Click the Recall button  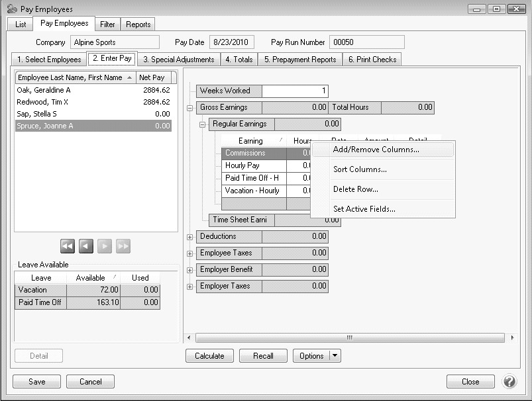pyautogui.click(x=263, y=356)
